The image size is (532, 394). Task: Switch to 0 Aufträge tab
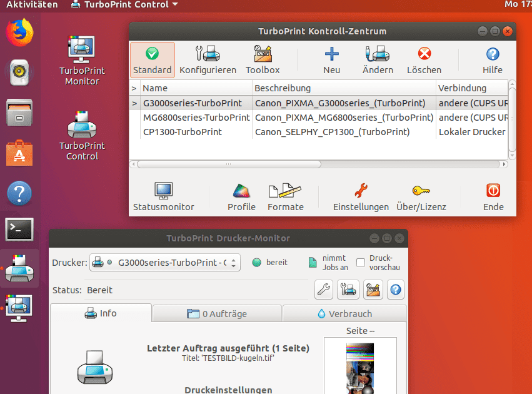[x=217, y=313]
